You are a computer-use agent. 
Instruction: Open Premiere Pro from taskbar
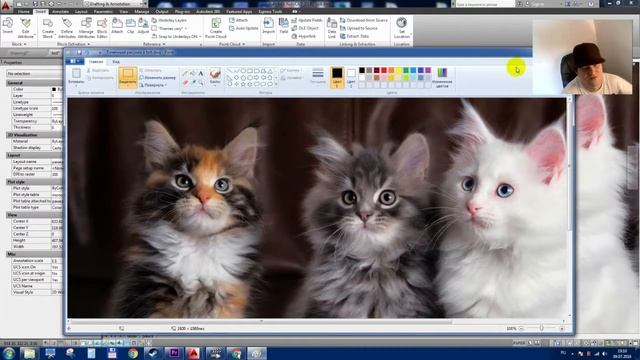pyautogui.click(x=174, y=353)
